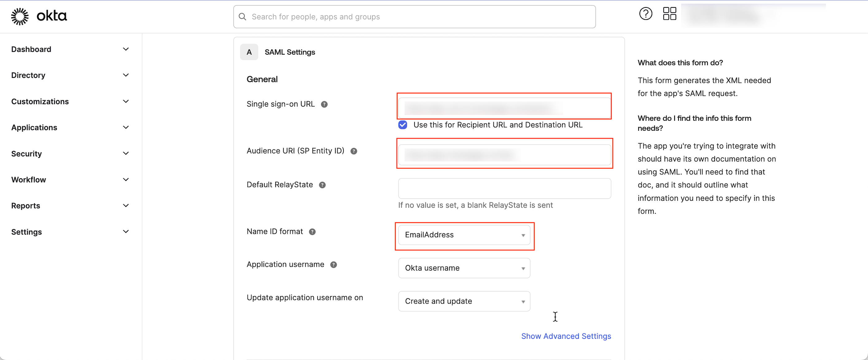Open Update application username on dropdown
This screenshot has width=868, height=360.
464,301
